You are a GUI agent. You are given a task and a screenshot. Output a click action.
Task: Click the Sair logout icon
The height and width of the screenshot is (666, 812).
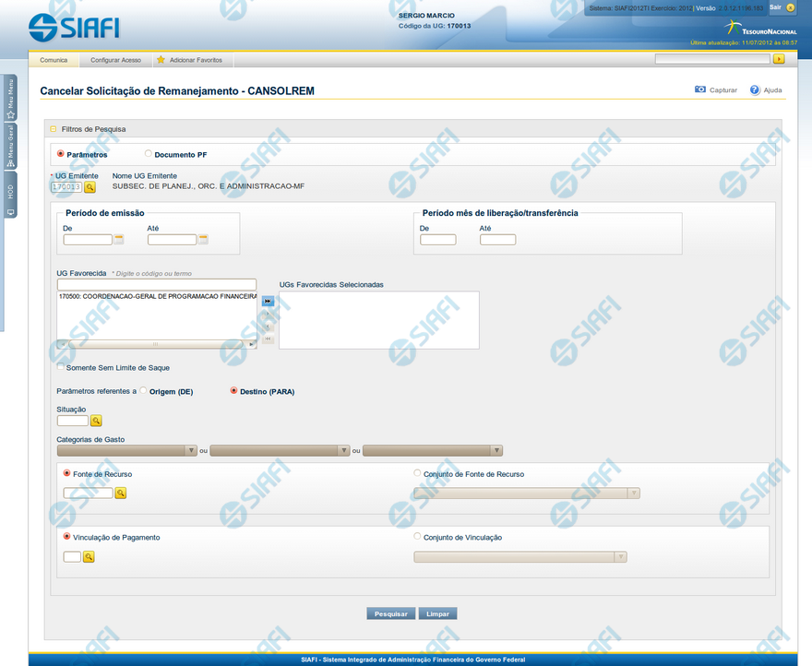[x=790, y=7]
